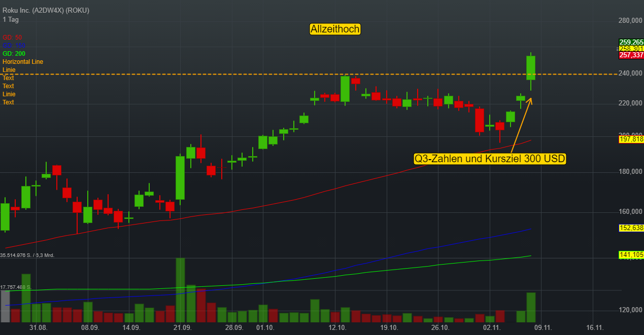Select the tallest green volume bar near 21.09.
Screen dimensions: 644x335
click(180, 290)
